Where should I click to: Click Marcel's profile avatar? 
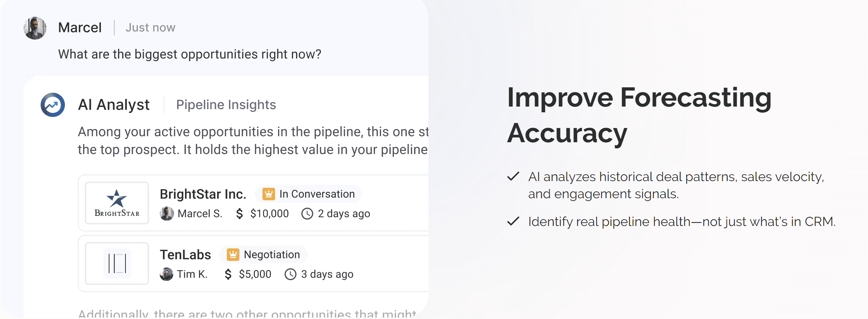[x=35, y=28]
